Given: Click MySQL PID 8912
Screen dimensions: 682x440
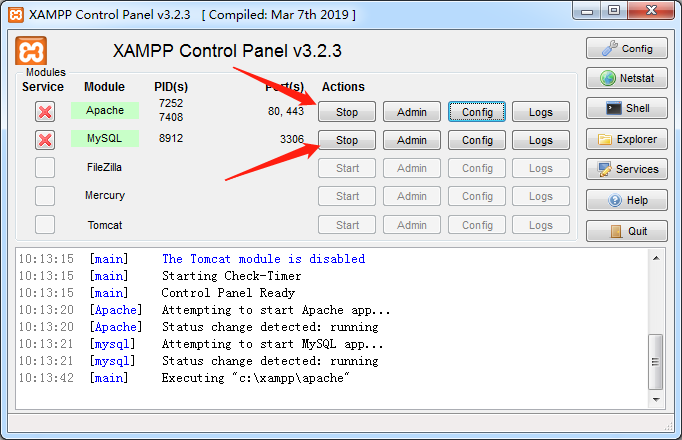Looking at the screenshot, I should pyautogui.click(x=171, y=138).
